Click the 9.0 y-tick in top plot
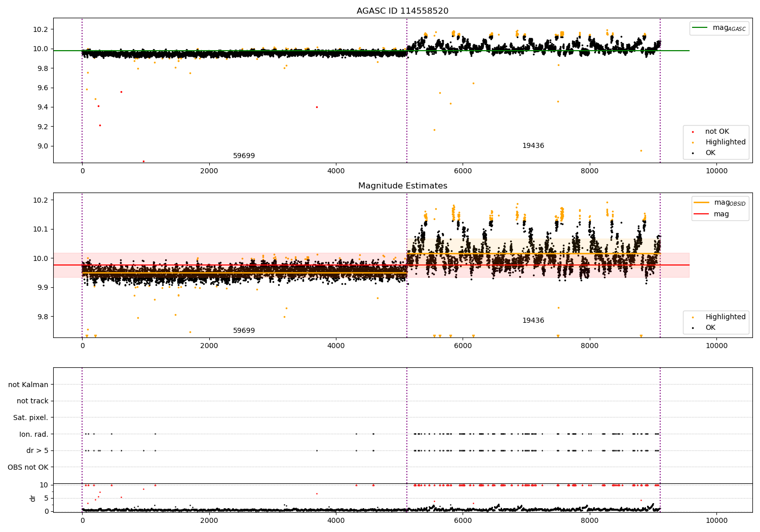 tap(43, 146)
